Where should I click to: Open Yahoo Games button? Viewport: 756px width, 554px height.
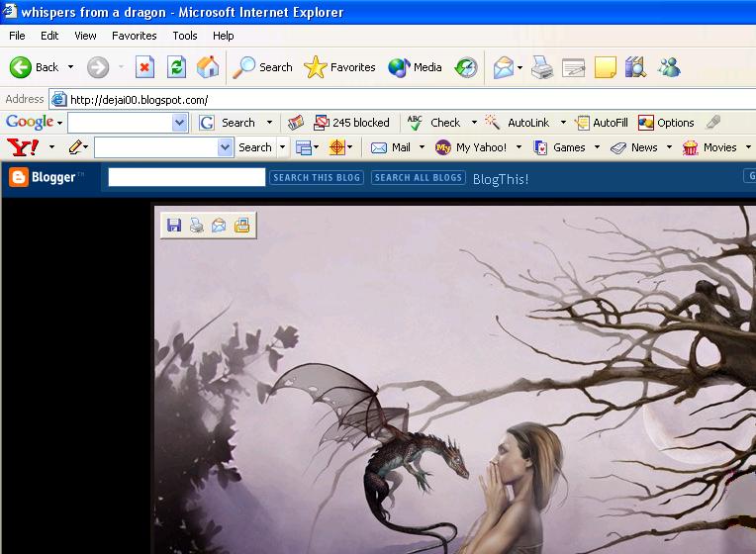(x=559, y=147)
